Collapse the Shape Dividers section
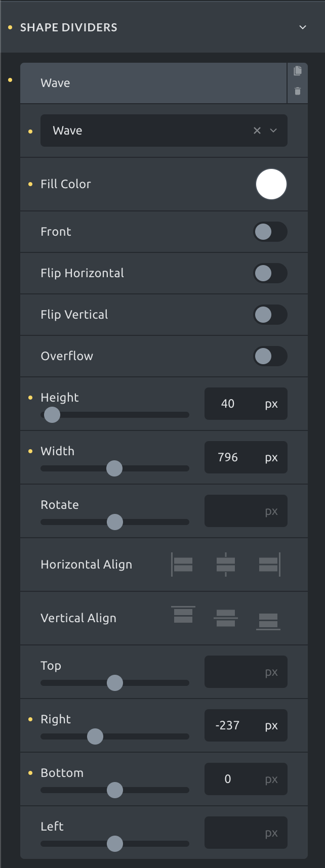This screenshot has width=325, height=868. tap(303, 27)
